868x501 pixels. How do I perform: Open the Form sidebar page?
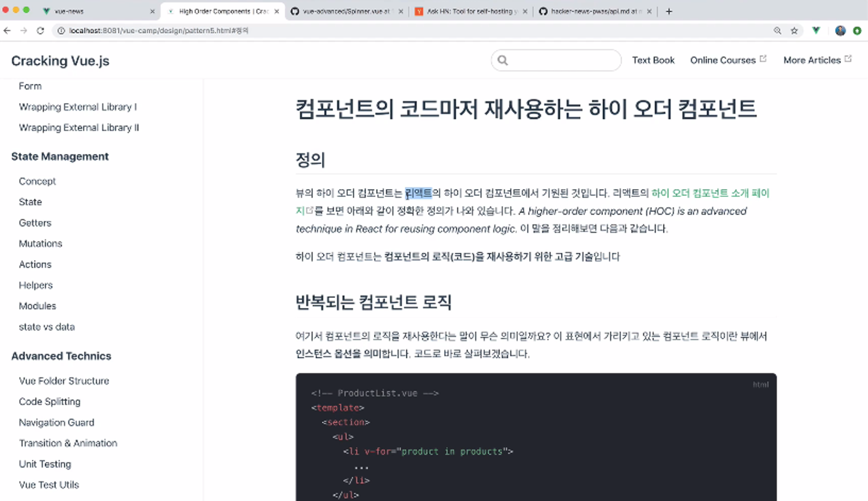[x=30, y=86]
